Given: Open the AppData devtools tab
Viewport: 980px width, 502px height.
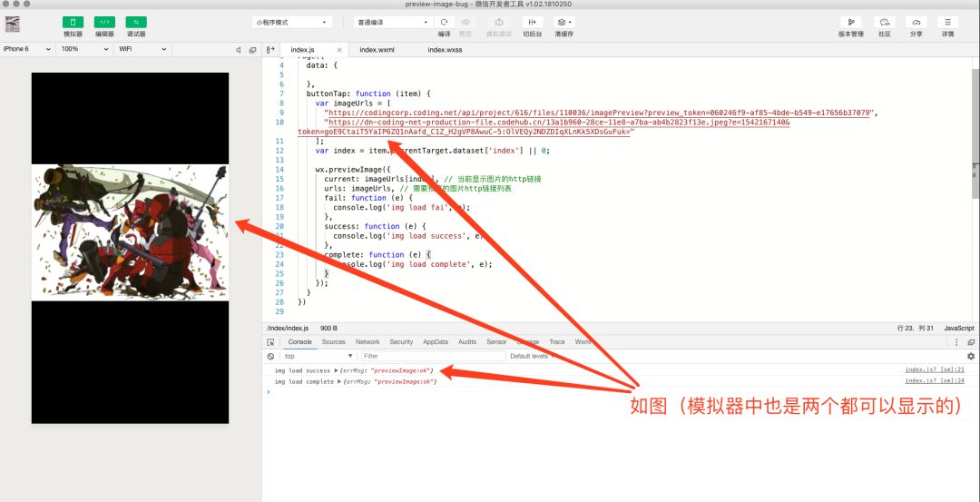Looking at the screenshot, I should pos(436,342).
